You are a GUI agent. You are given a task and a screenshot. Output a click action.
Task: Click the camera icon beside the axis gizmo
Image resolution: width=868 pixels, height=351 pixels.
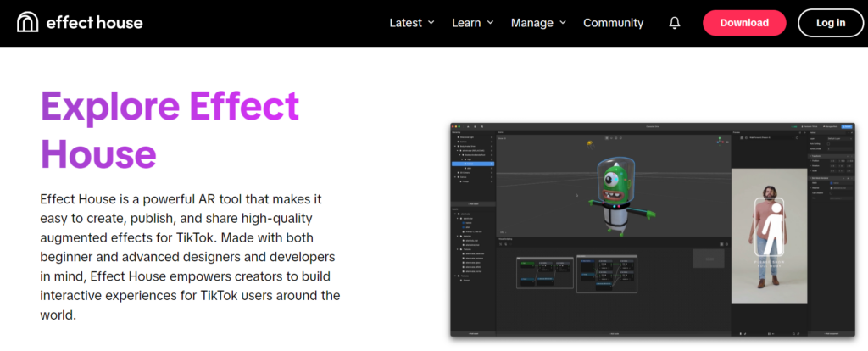727,142
